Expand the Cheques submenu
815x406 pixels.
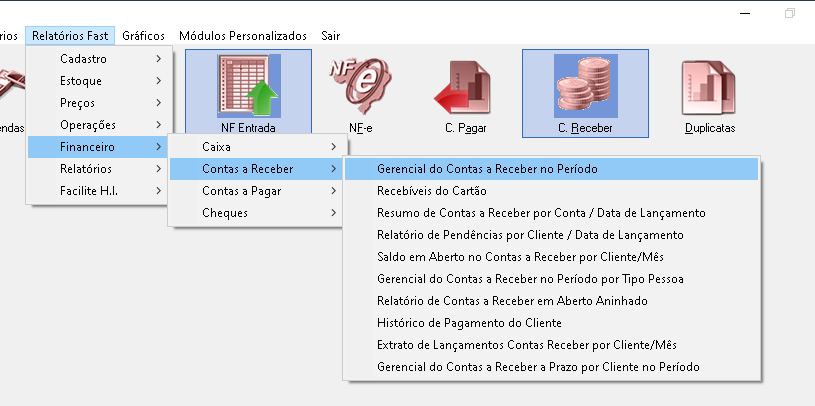[254, 213]
